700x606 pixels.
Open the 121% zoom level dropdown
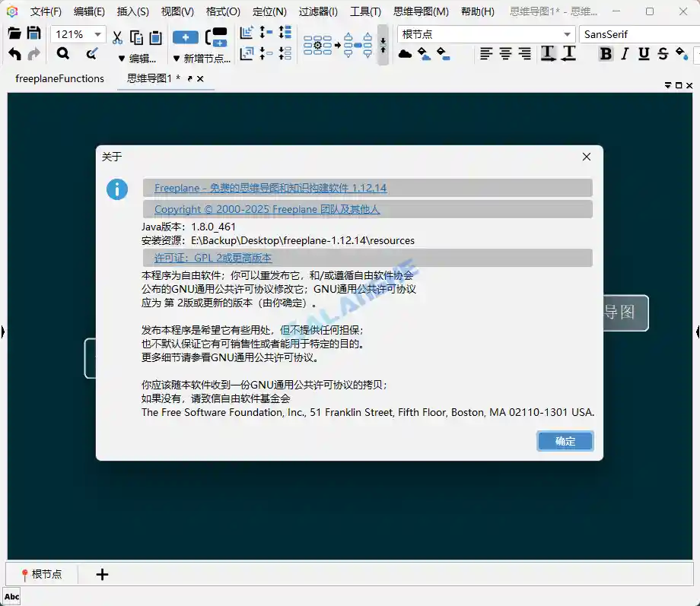click(x=97, y=34)
